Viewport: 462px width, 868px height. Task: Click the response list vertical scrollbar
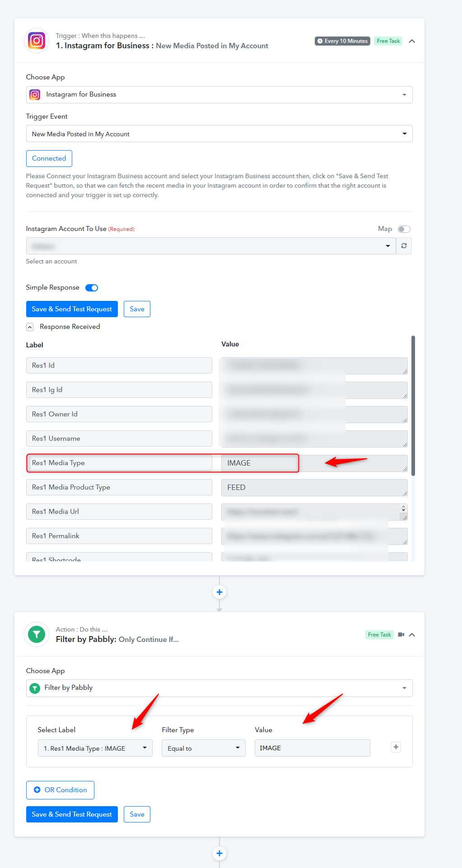413,406
